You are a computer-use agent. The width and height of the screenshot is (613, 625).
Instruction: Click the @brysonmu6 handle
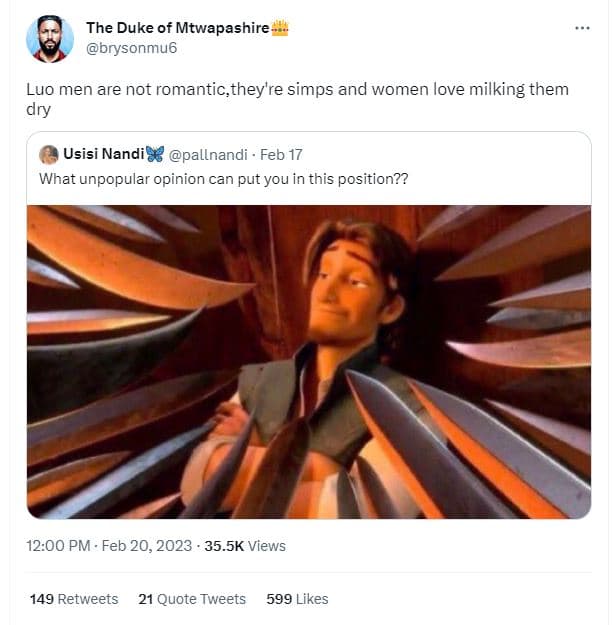[x=132, y=47]
